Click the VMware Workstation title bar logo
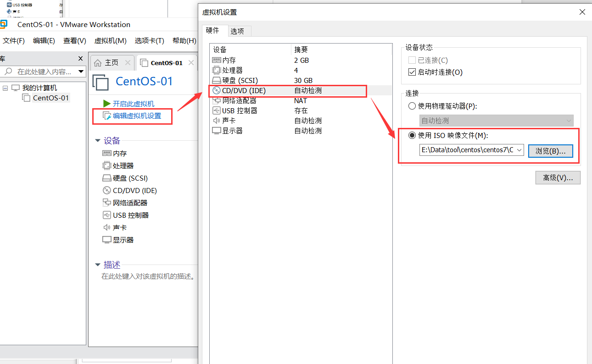 [3, 24]
